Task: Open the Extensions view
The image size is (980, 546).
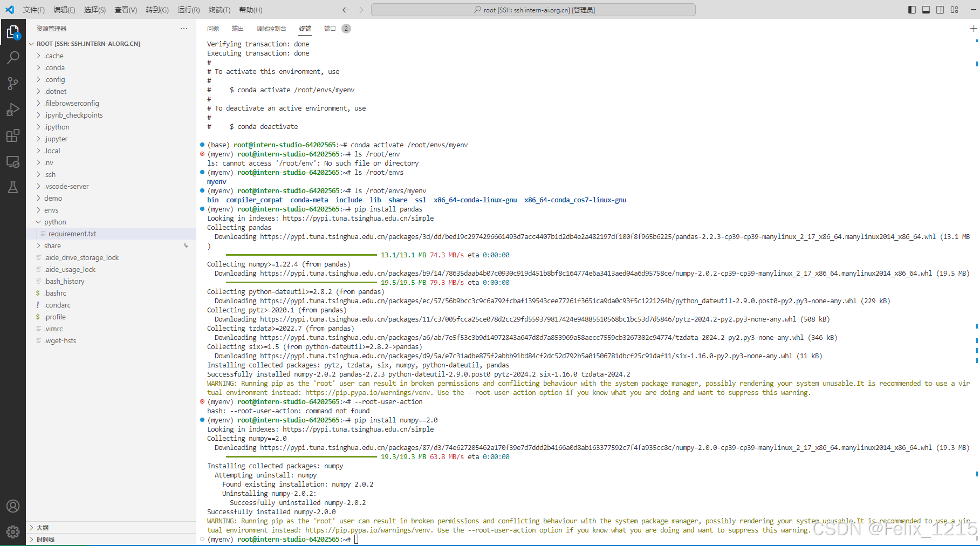Action: [13, 135]
